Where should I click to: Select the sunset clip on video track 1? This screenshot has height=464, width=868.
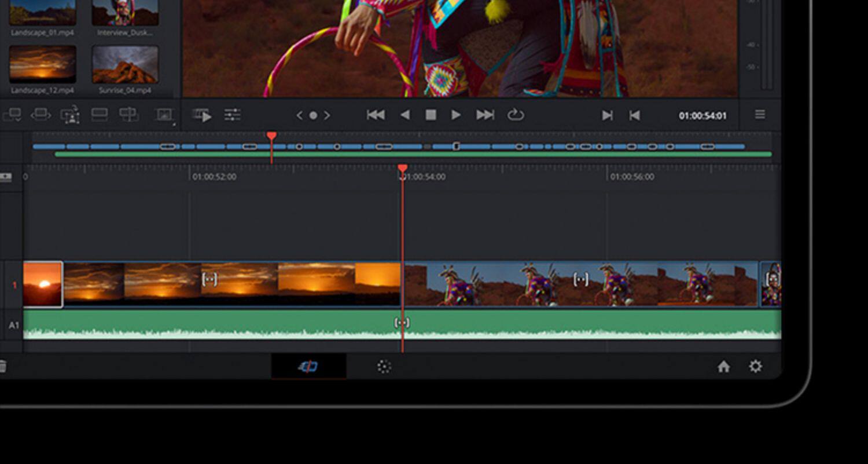[231, 284]
